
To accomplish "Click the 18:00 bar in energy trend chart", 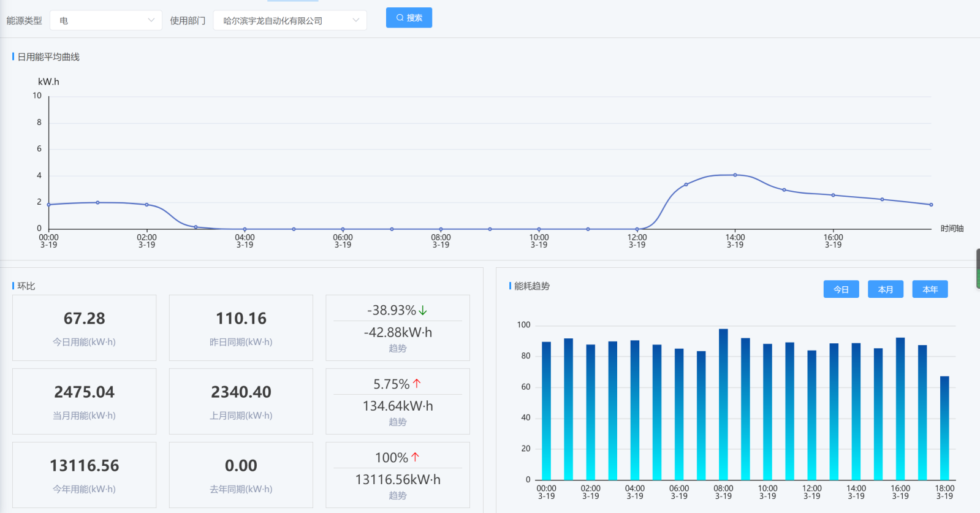I will tap(944, 428).
